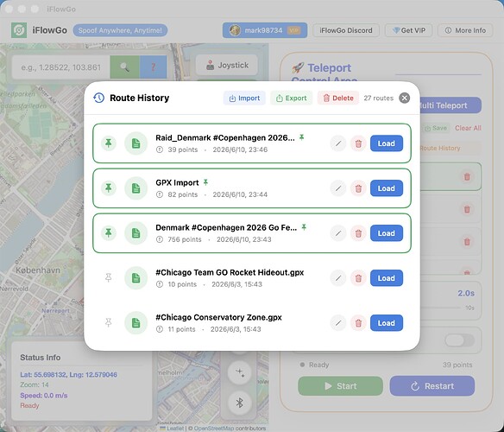Close the Route History dialog
This screenshot has height=432, width=504.
405,98
